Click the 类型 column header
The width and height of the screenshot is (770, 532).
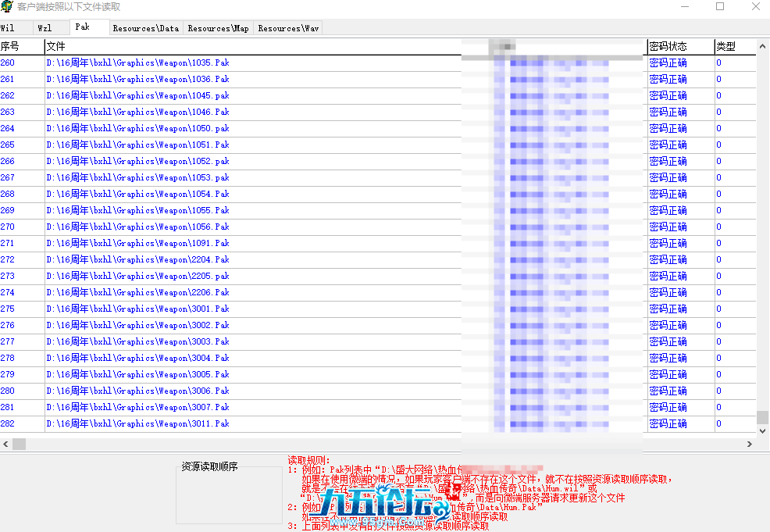725,46
